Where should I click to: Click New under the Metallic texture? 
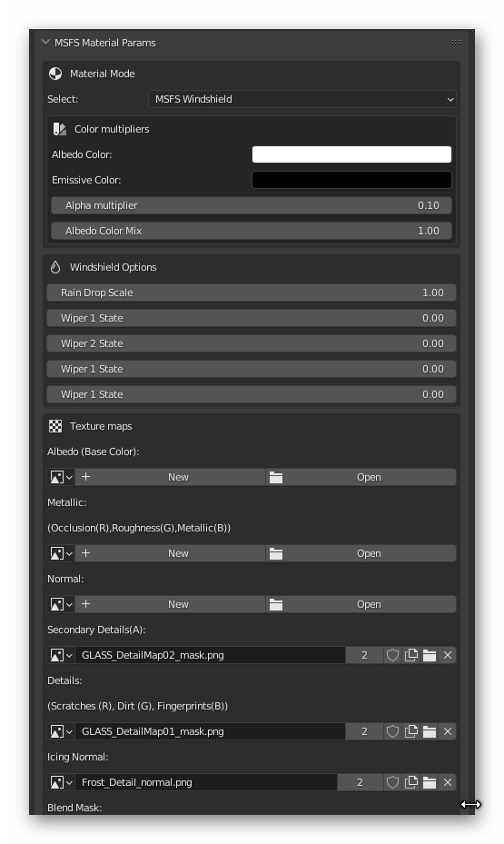pyautogui.click(x=170, y=553)
